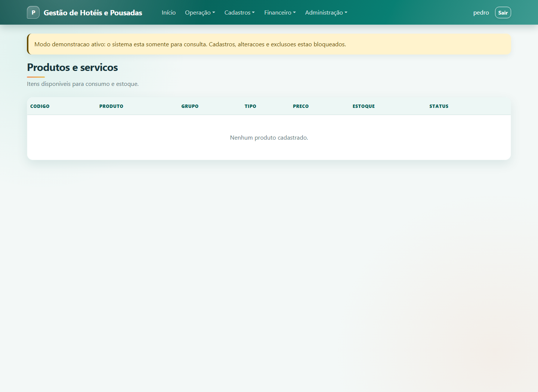Open the Cadastros dropdown menu
The height and width of the screenshot is (392, 538).
239,12
